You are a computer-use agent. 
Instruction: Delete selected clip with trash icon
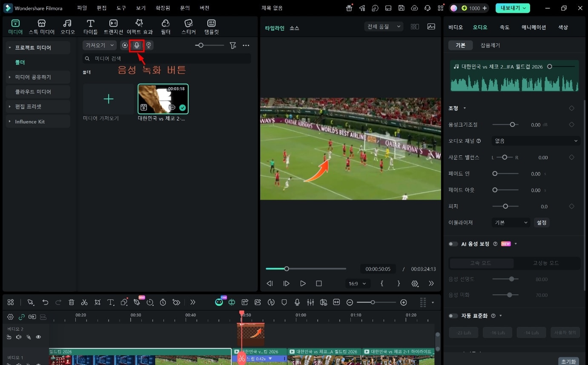tap(72, 302)
